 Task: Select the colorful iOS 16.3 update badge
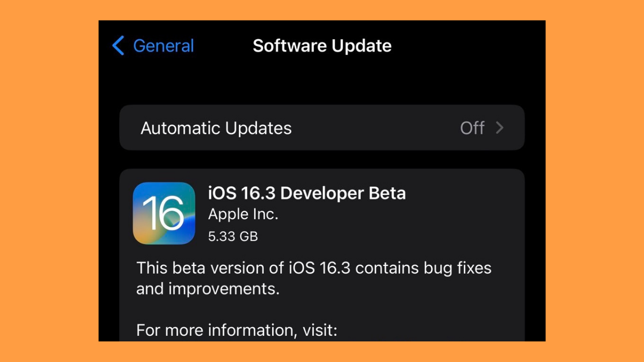point(164,213)
